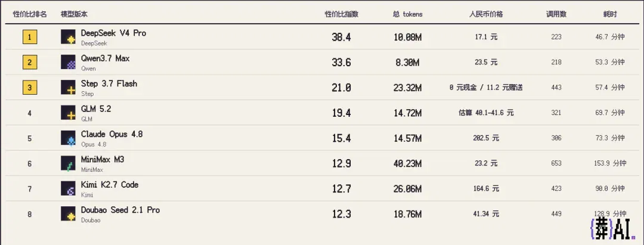Sort by the 总 tokens column header

[x=407, y=14]
